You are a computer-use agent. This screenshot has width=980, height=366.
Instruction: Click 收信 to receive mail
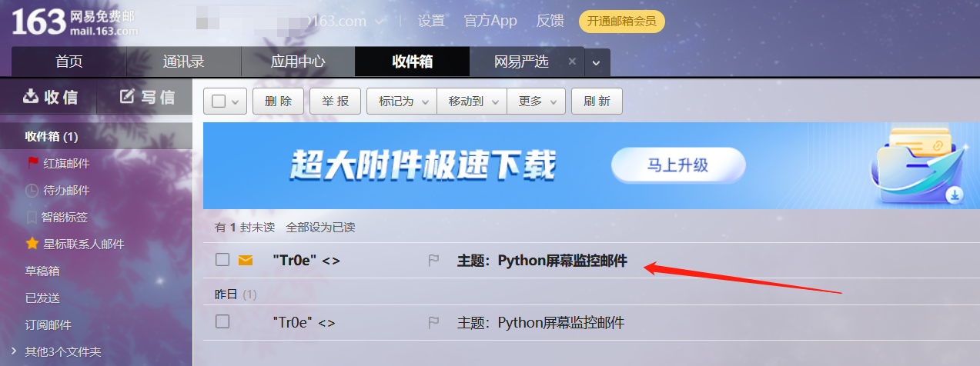(50, 97)
